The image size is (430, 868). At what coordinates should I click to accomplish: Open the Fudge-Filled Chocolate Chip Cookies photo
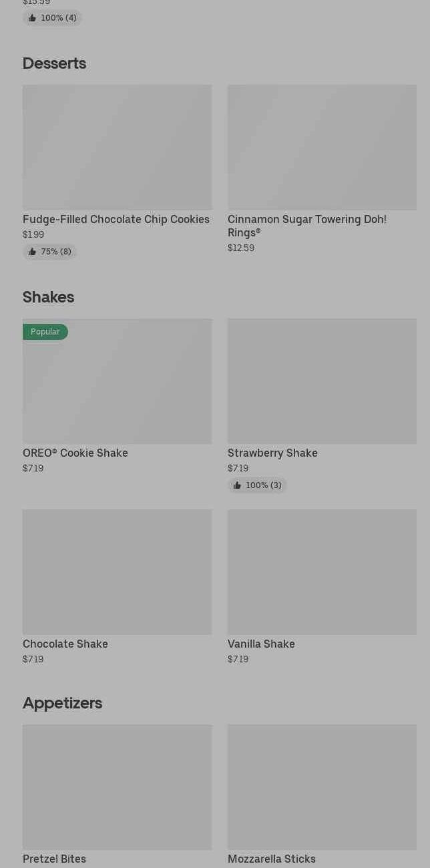point(117,147)
